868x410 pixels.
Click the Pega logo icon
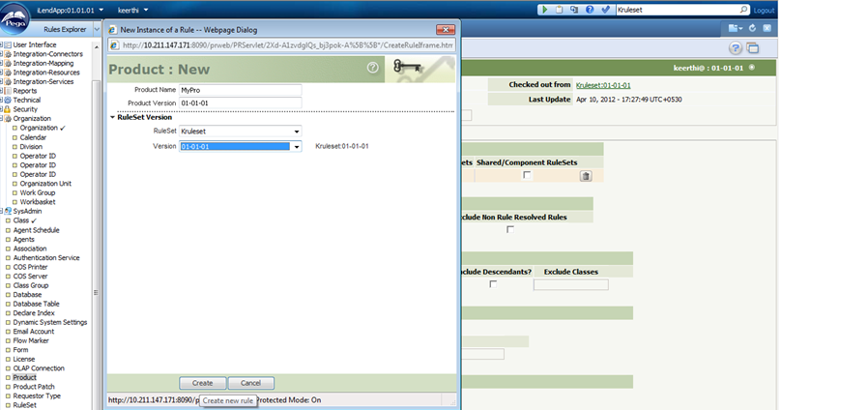19,19
